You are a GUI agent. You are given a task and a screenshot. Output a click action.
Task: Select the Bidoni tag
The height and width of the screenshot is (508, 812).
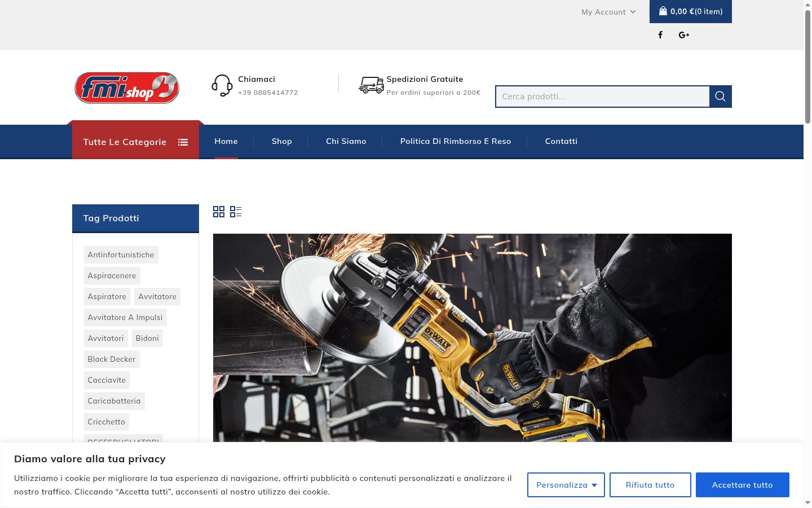tap(147, 338)
